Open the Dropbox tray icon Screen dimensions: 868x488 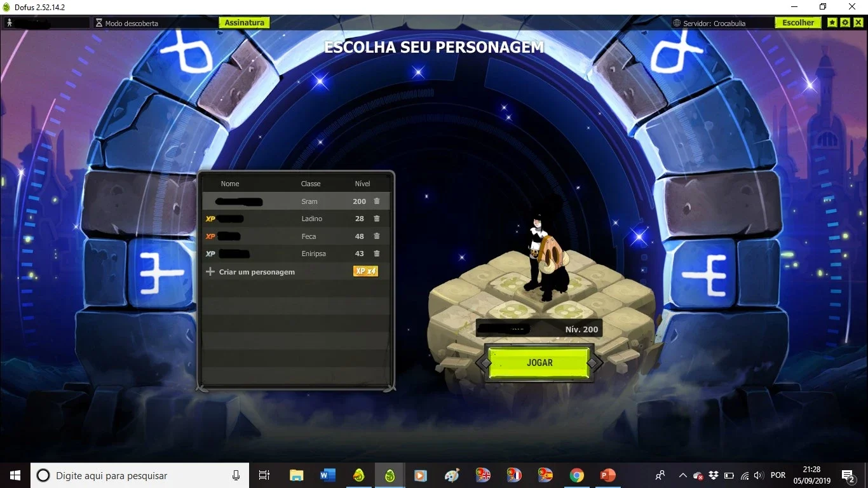click(714, 475)
